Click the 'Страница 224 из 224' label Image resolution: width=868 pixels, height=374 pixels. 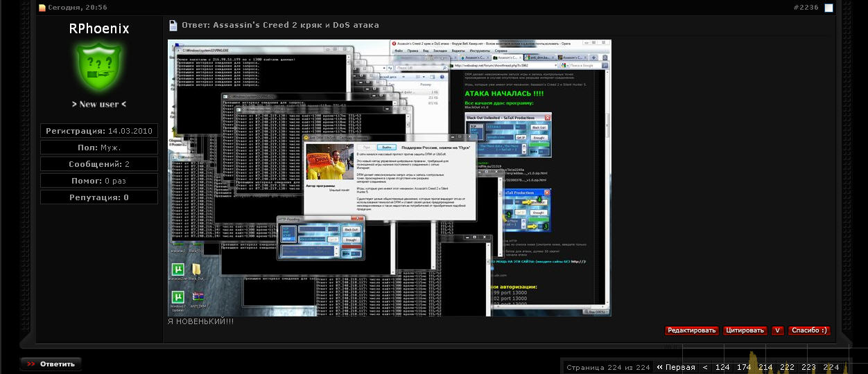608,368
